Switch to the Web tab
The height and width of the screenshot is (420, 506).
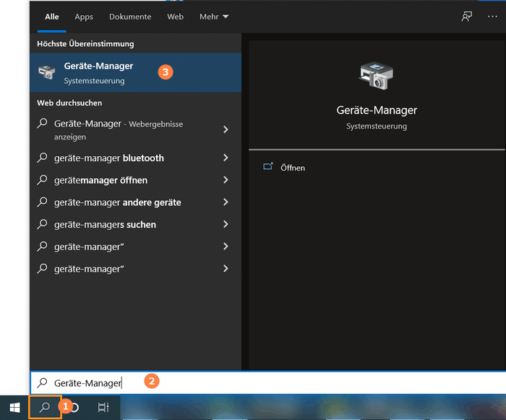coord(175,17)
